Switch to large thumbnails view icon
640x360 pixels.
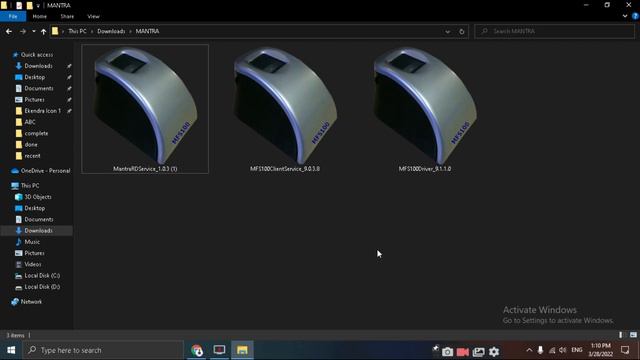point(633,335)
